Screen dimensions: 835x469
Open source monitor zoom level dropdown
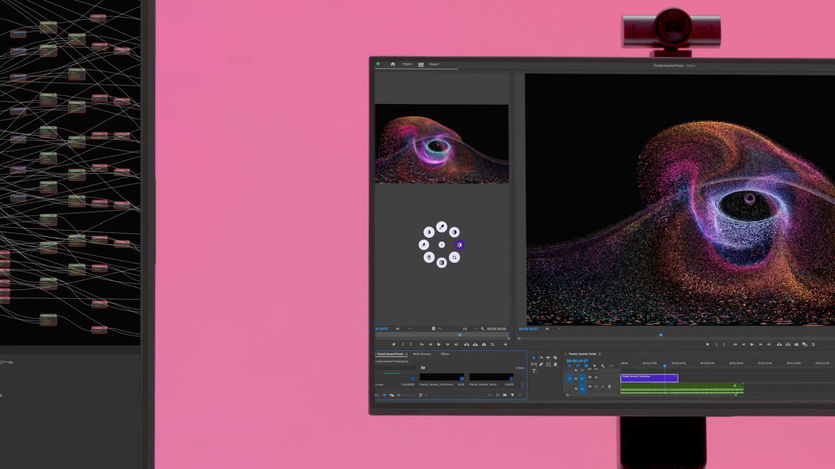tap(403, 329)
